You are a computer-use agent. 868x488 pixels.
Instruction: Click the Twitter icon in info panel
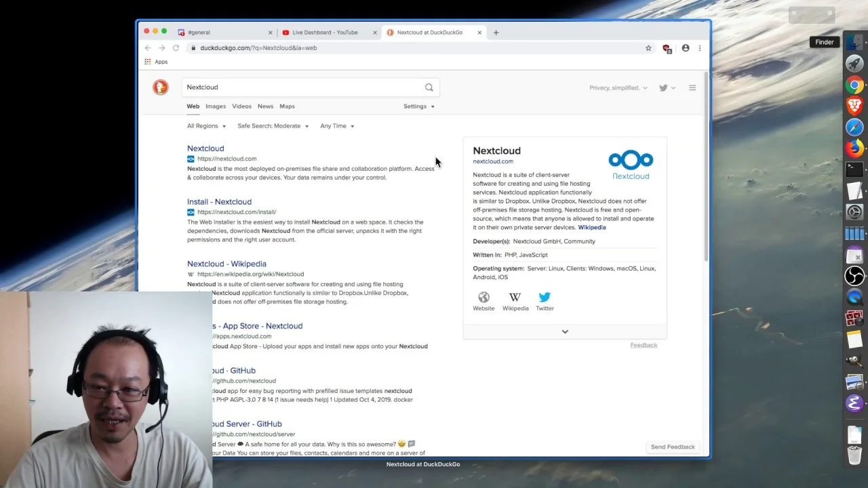(x=545, y=297)
